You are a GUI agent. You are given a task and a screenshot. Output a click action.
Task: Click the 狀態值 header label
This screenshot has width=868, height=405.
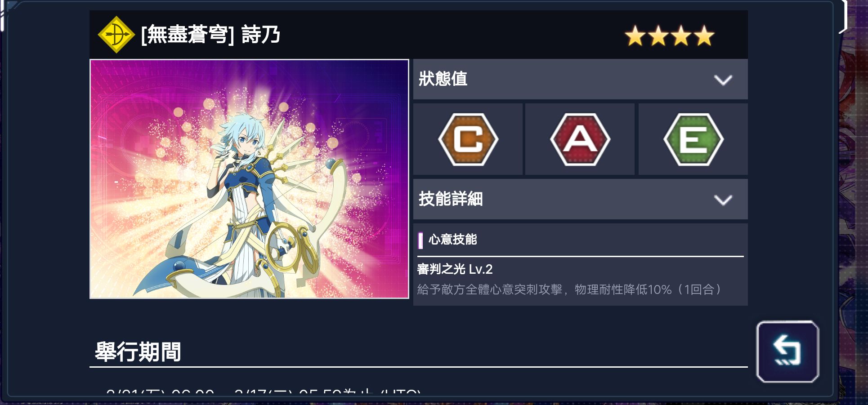click(443, 79)
